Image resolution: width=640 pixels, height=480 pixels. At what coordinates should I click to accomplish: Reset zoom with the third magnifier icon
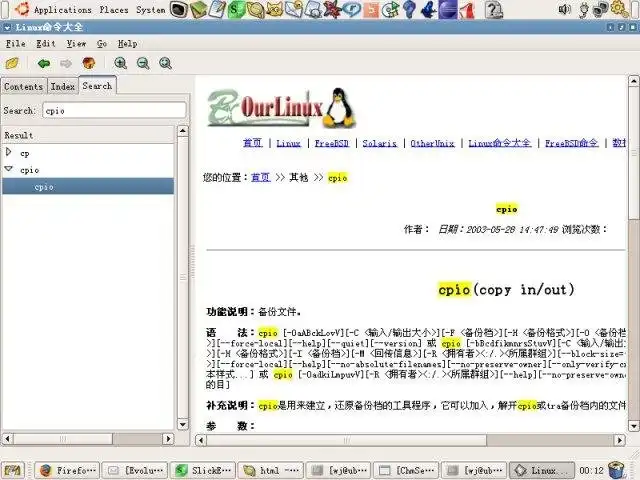(165, 63)
